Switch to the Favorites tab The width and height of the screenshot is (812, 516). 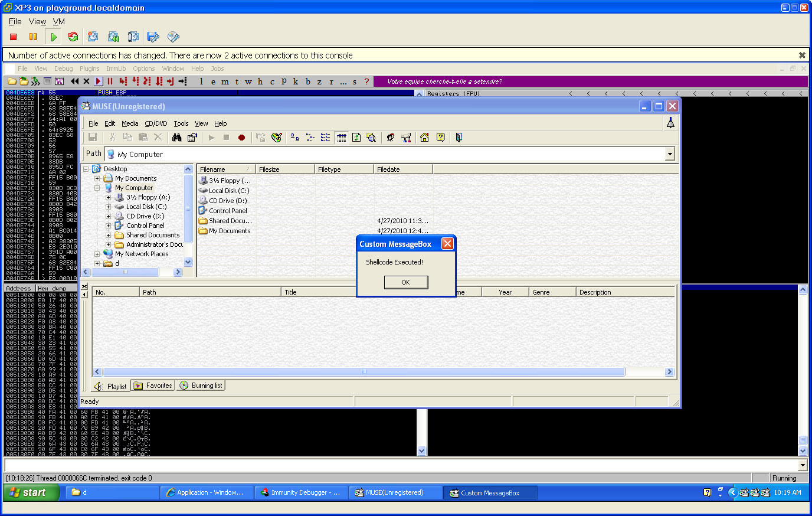pos(153,386)
